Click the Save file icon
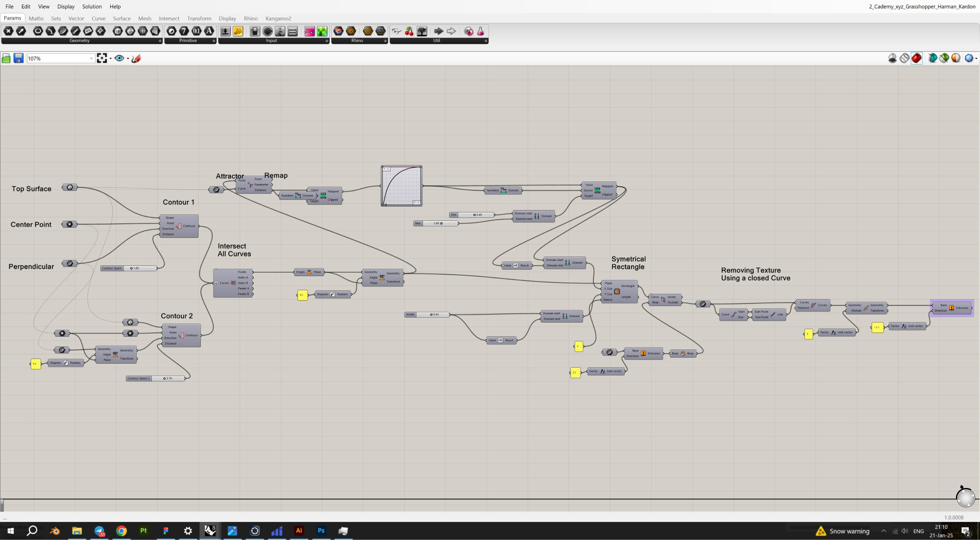 tap(18, 58)
